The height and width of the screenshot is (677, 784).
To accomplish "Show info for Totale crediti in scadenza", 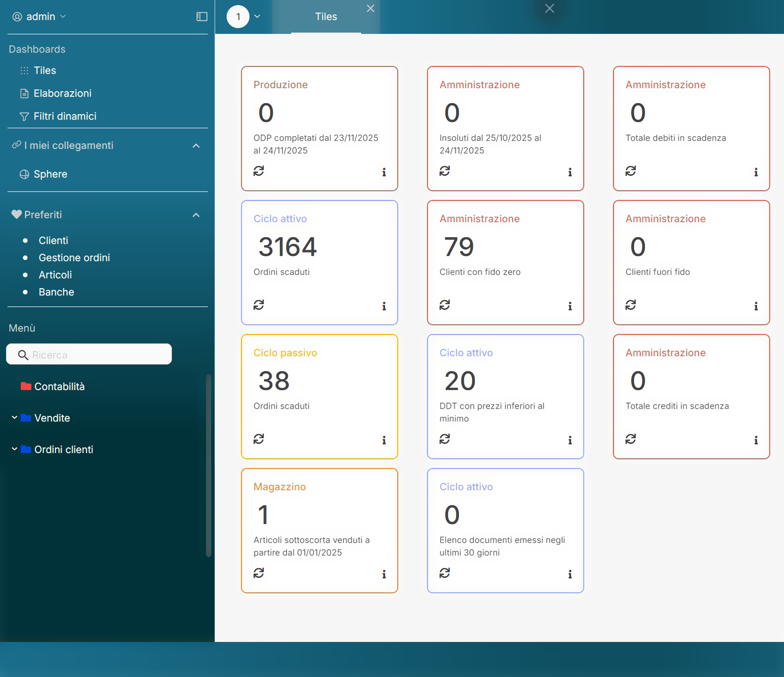I will (x=756, y=440).
